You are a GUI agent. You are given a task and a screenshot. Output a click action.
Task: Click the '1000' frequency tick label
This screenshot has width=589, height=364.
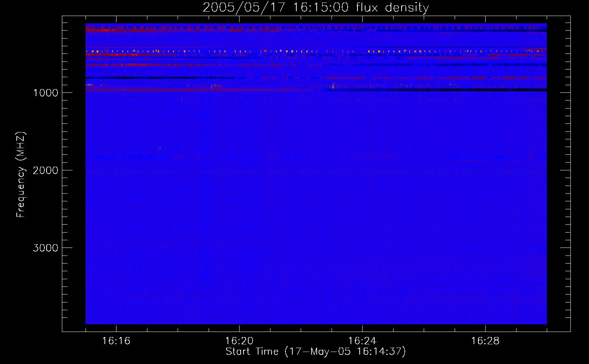click(x=46, y=93)
